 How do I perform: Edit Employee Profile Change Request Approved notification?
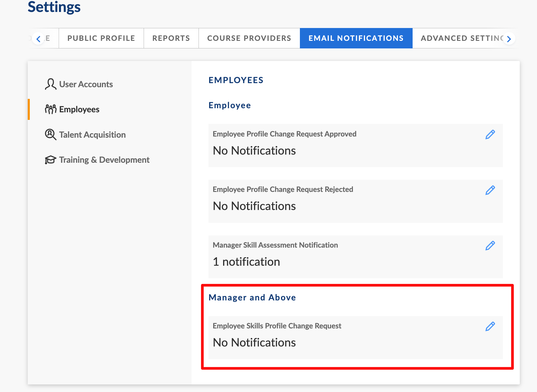point(490,134)
